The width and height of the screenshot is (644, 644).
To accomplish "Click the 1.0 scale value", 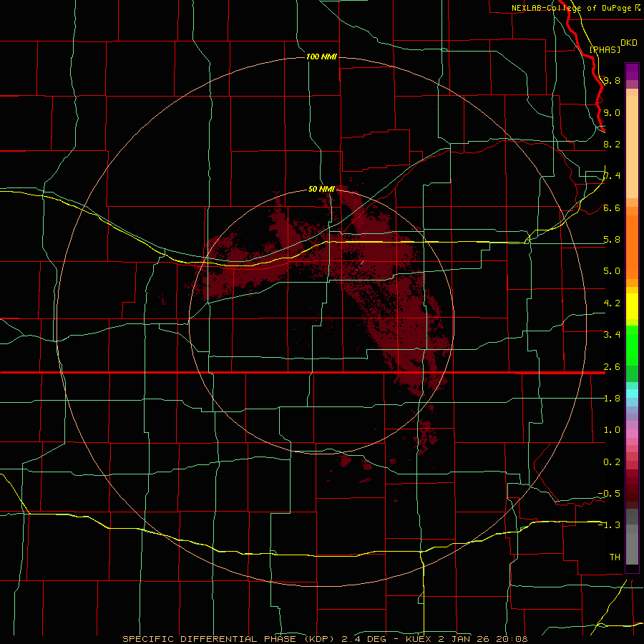I will tap(612, 430).
